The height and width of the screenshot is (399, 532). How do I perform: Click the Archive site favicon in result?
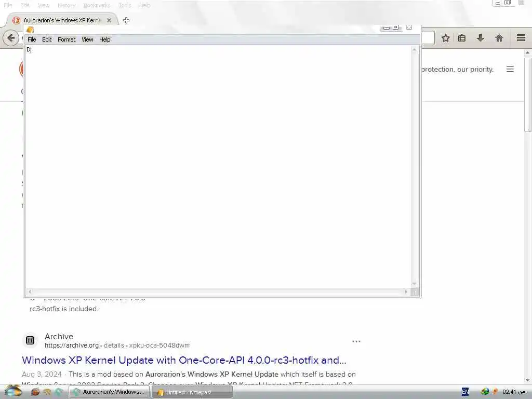pyautogui.click(x=30, y=340)
